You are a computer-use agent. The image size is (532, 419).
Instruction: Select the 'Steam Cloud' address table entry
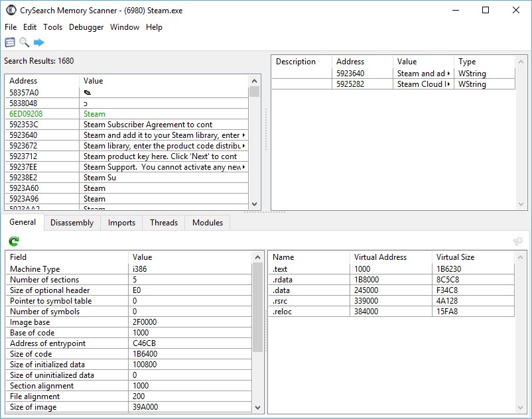click(393, 84)
